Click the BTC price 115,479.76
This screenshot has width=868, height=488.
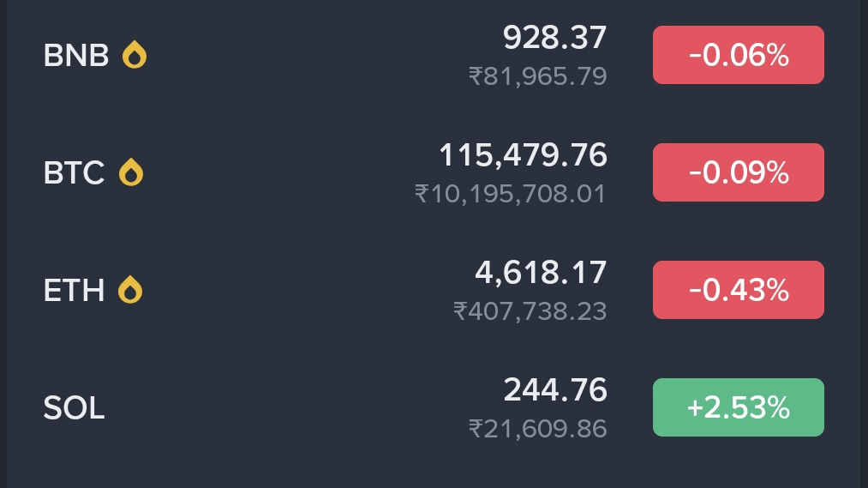tap(524, 155)
